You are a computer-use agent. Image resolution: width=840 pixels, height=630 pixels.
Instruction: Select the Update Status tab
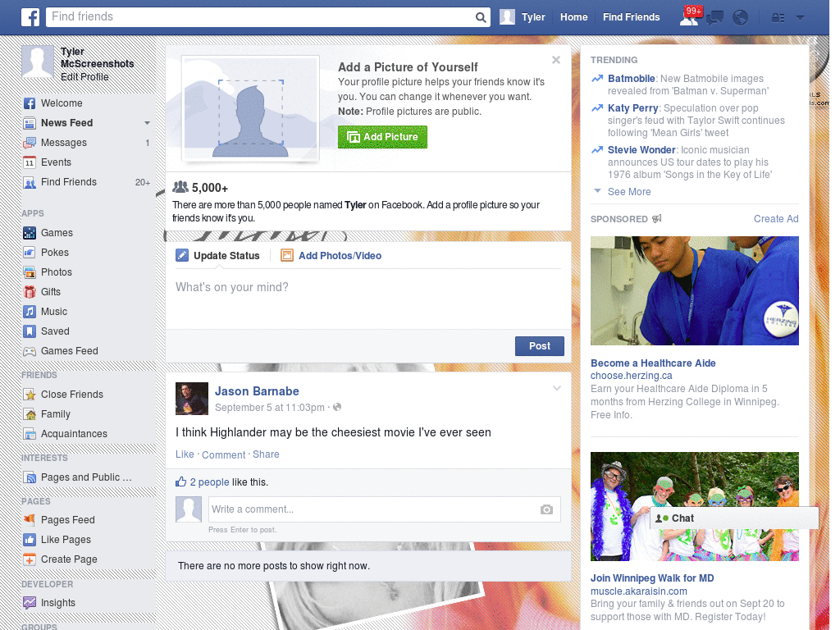point(217,256)
